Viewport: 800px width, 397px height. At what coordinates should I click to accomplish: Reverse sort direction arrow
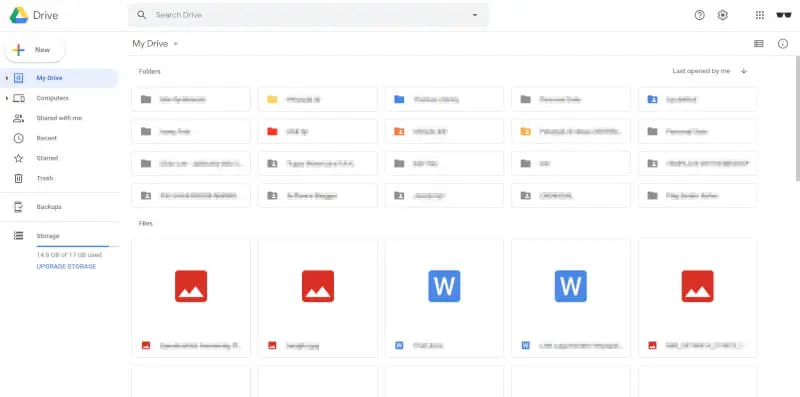743,71
